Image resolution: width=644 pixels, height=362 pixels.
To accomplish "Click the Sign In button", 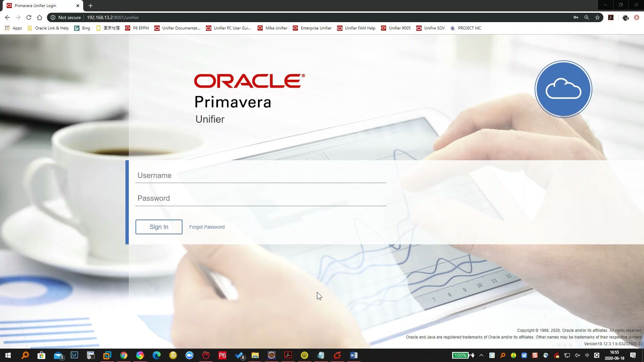I will 159,227.
